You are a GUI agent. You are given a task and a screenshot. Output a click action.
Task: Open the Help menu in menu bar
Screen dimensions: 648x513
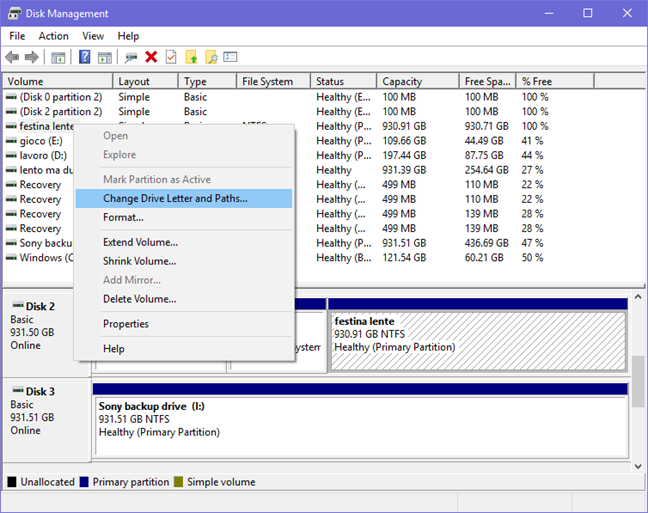(128, 36)
